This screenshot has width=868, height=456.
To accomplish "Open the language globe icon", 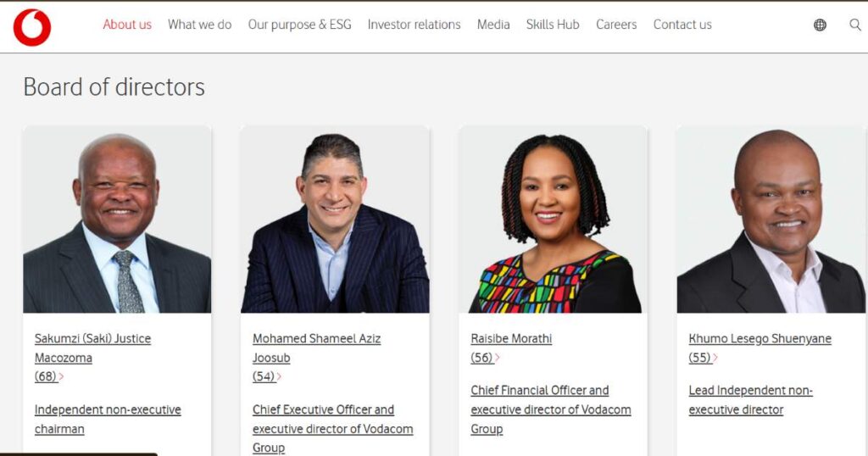I will pos(820,25).
